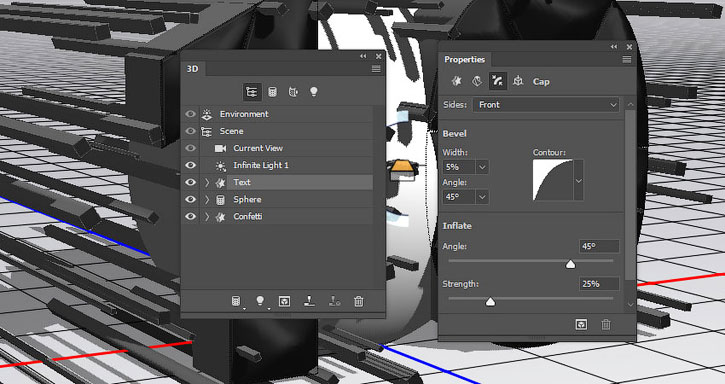Select the Cap properties tab icon
Viewport: 725px width, 384px height.
pos(498,81)
